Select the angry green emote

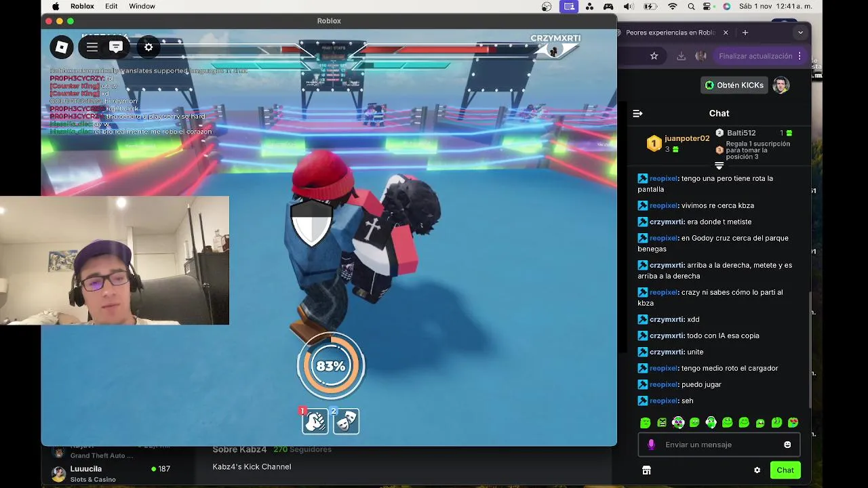662,422
